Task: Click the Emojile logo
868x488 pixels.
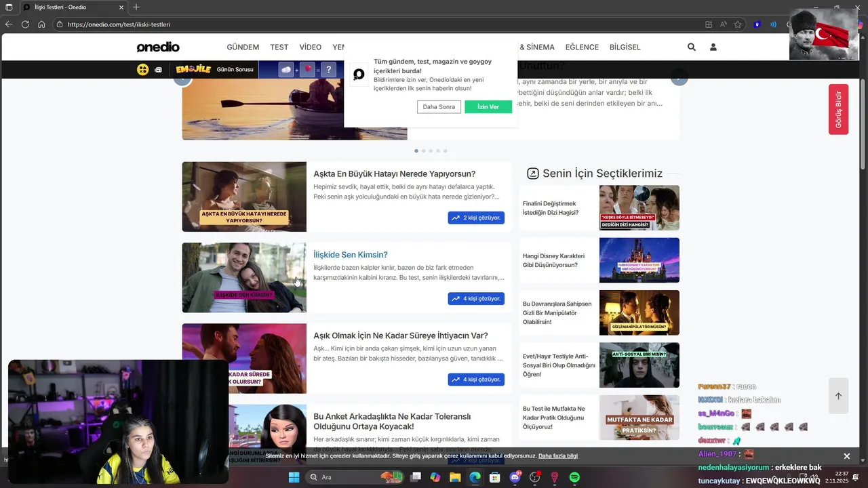Action: point(194,69)
